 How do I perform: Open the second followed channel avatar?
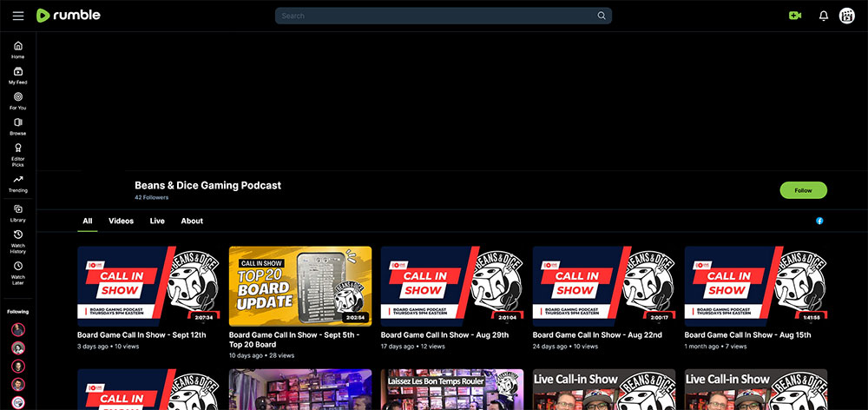click(18, 348)
